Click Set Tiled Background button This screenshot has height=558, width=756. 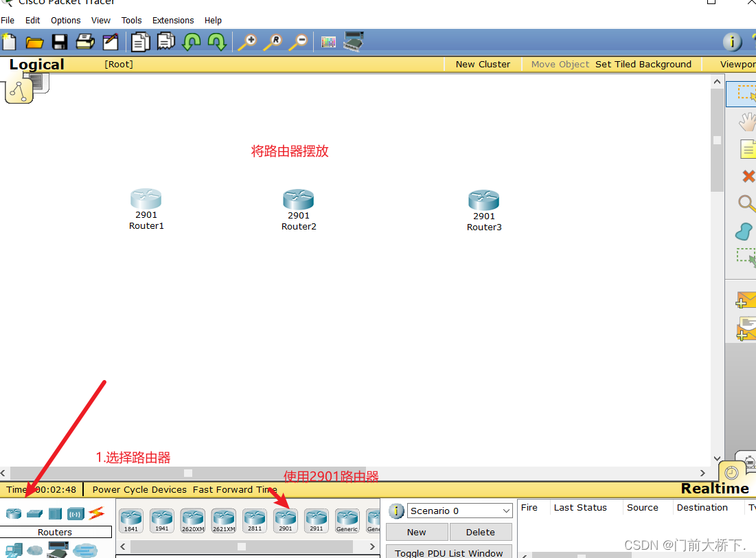point(643,64)
